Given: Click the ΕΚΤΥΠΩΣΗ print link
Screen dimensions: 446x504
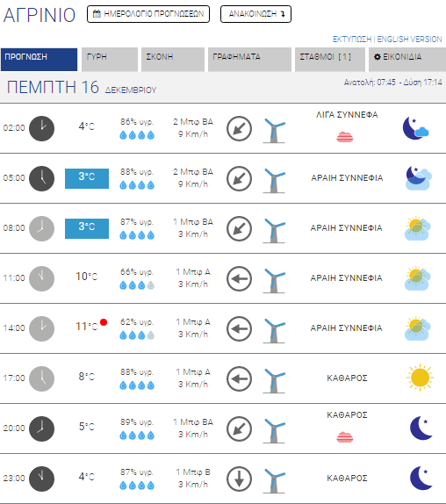Looking at the screenshot, I should click(x=352, y=40).
